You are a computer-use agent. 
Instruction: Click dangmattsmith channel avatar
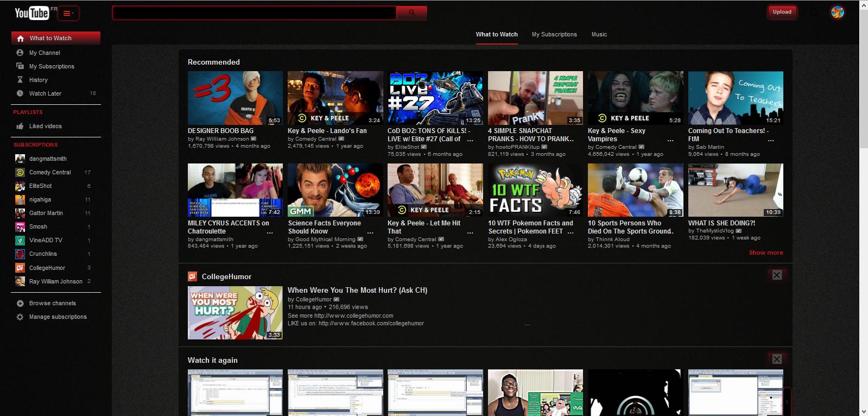pyautogui.click(x=20, y=159)
